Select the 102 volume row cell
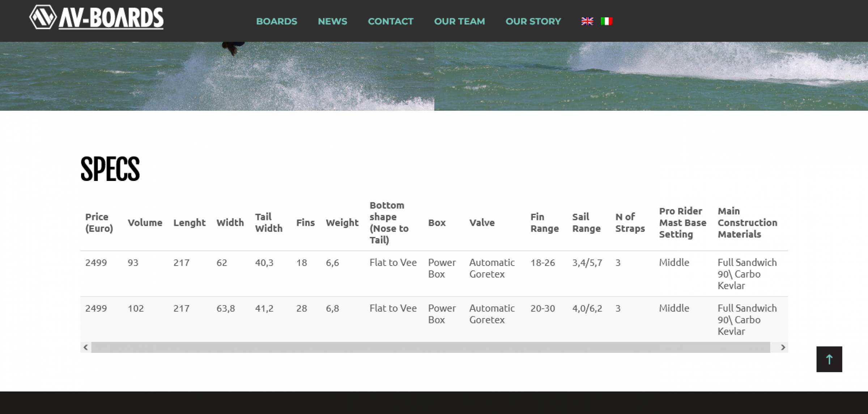 (136, 308)
